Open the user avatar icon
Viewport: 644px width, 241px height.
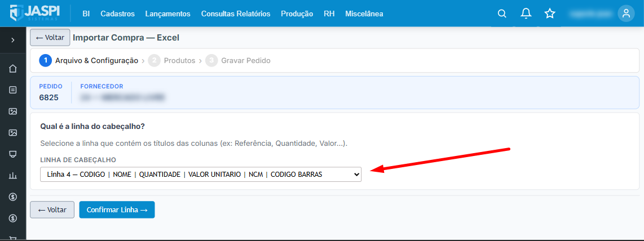point(626,14)
